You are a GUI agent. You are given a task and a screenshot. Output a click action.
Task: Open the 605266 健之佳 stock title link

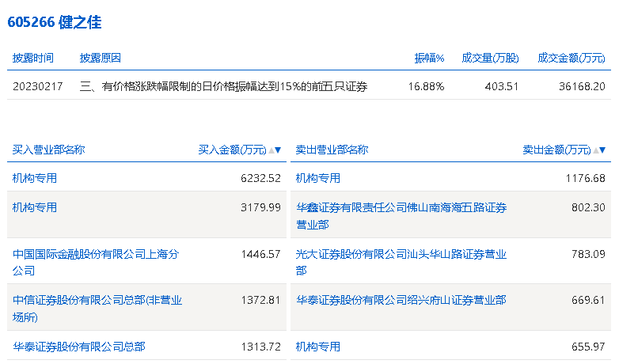point(55,22)
